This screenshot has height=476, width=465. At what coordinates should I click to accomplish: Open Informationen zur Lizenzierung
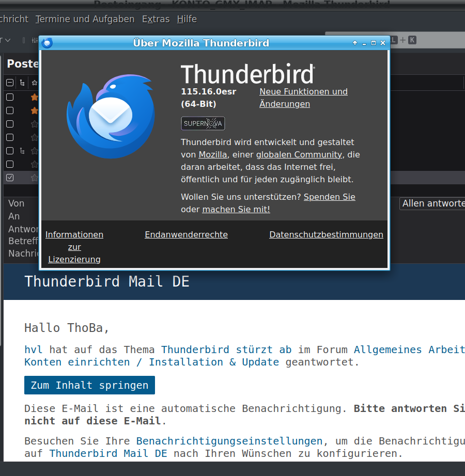74,247
